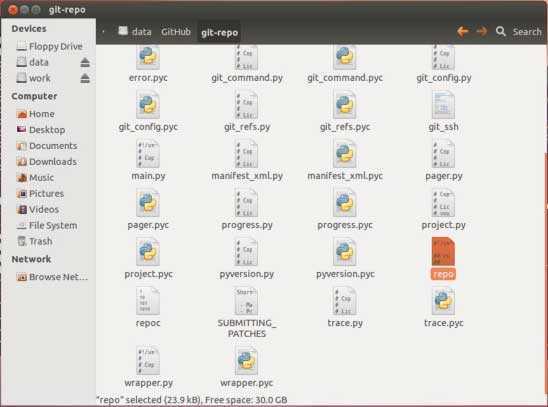Image resolution: width=548 pixels, height=407 pixels.
Task: Open the data breadcrumb location
Action: click(135, 32)
